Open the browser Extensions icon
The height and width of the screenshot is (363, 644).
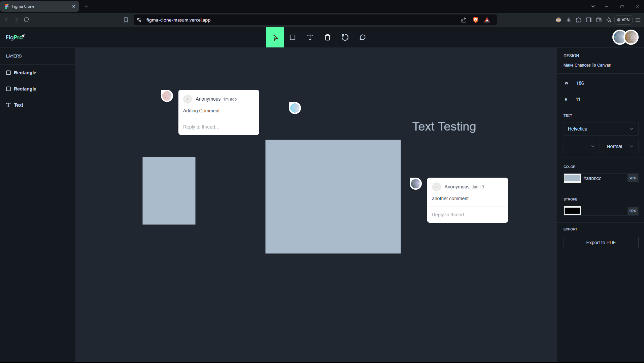pos(578,20)
